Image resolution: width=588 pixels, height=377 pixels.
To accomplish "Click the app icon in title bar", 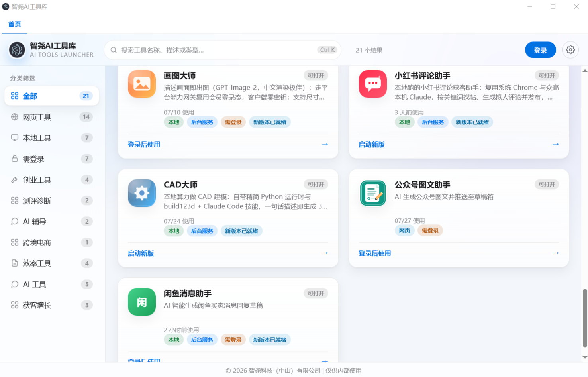I will coord(6,6).
